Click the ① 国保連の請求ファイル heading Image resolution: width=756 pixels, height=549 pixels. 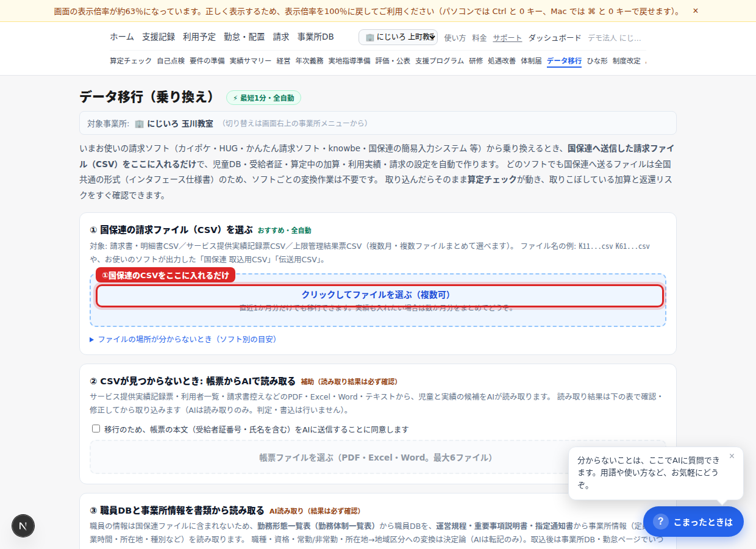pyautogui.click(x=171, y=230)
